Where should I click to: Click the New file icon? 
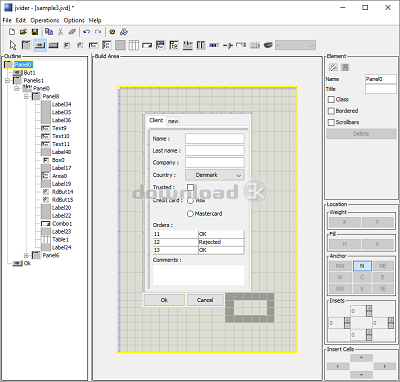click(x=12, y=32)
